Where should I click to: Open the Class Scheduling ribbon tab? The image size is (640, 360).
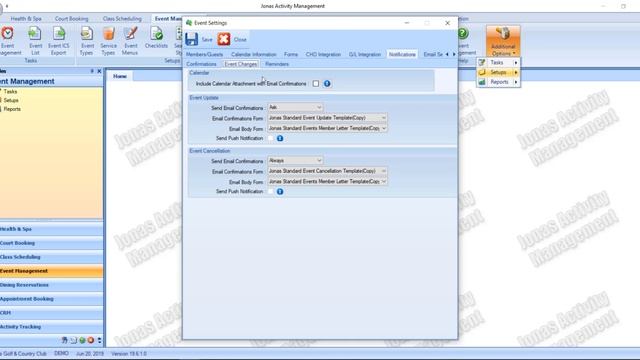[x=122, y=19]
